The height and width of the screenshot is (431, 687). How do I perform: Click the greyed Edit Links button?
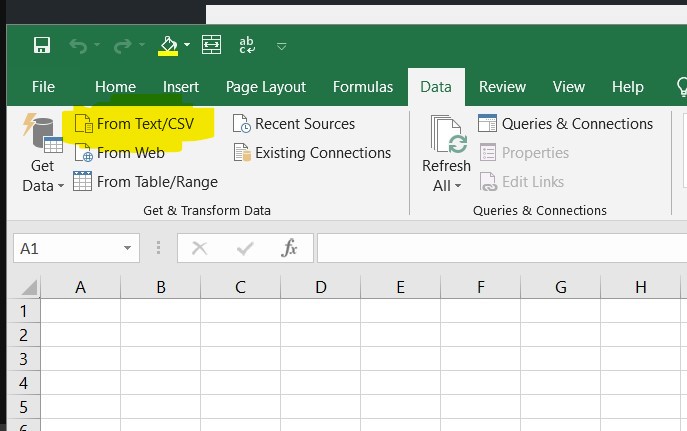point(521,182)
